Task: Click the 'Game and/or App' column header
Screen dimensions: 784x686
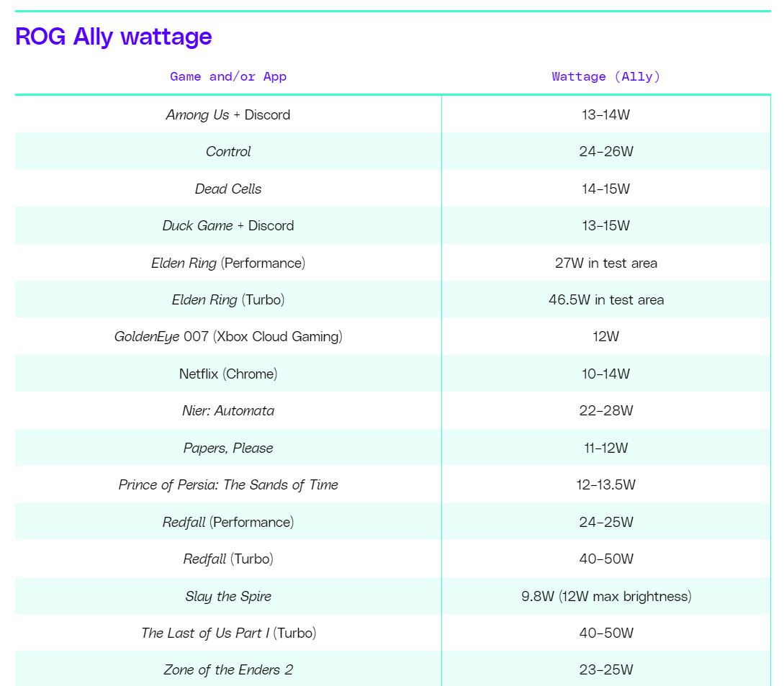Action: (x=228, y=76)
